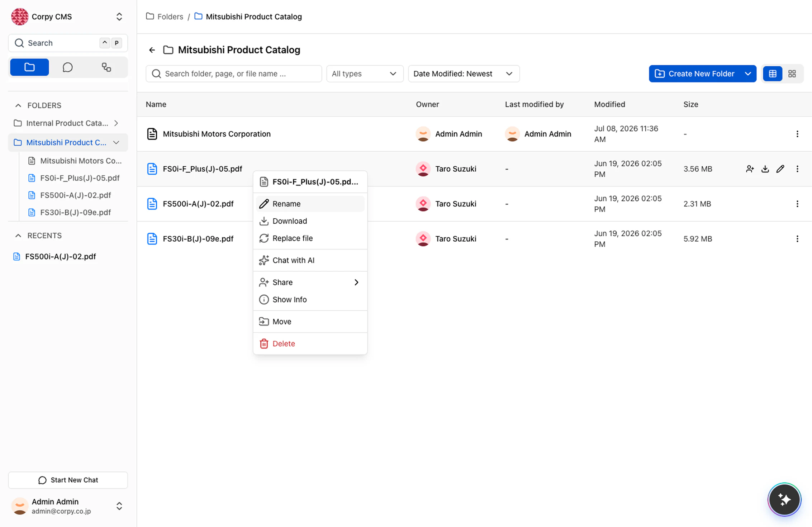The width and height of the screenshot is (812, 527).
Task: Click the Name column header
Action: click(156, 104)
